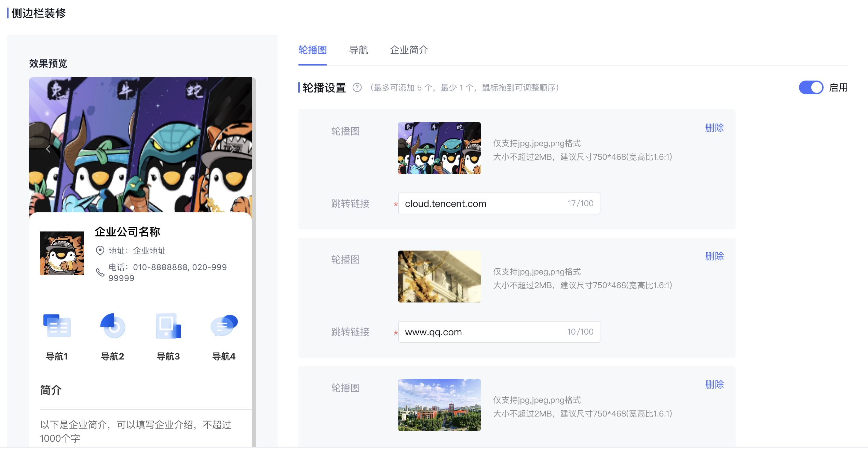Viewport: 868px width, 452px height.
Task: Click the cloud.tencent.com link input field
Action: click(x=499, y=203)
